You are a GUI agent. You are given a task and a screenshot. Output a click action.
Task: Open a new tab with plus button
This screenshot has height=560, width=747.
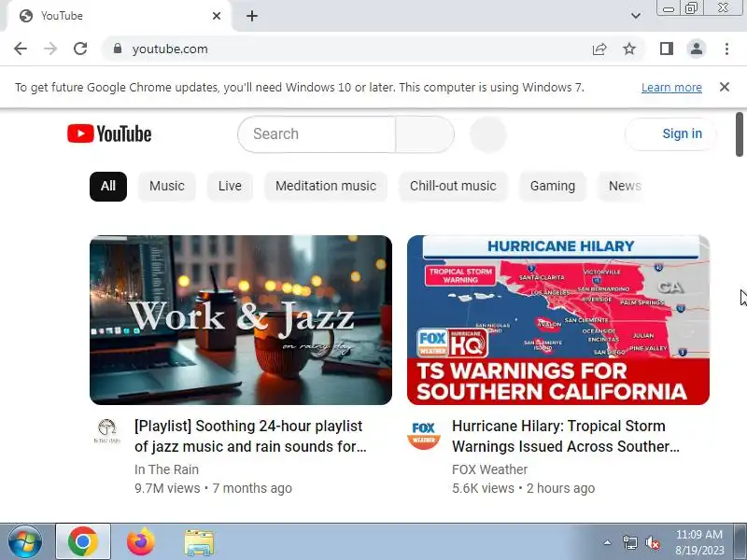(x=252, y=16)
